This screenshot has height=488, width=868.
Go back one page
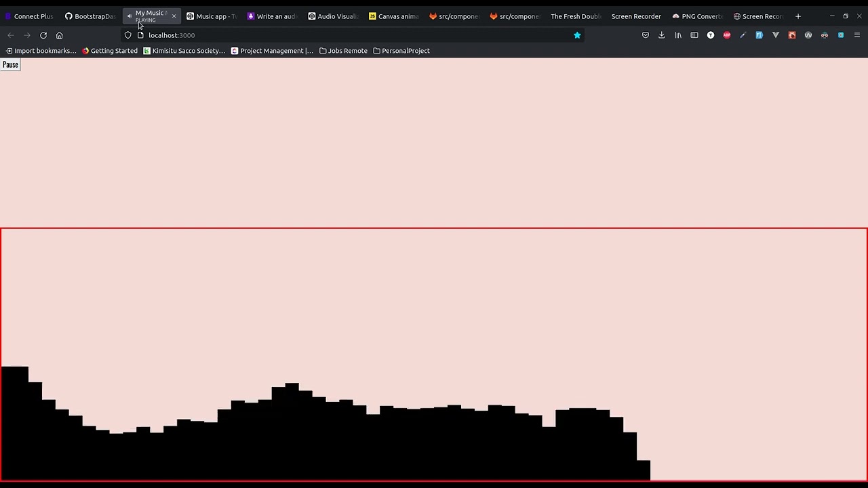tap(11, 35)
